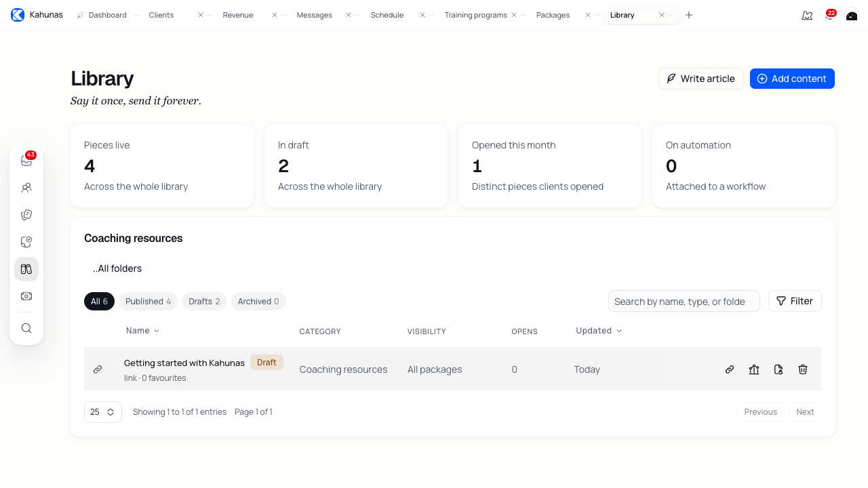This screenshot has width=868, height=488.
Task: Switch to the Training programs tab
Action: (x=475, y=15)
